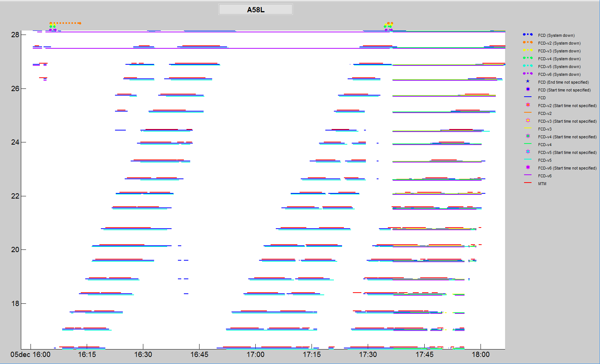Click the orange dotted system-down arrow near 16:05

coord(66,23)
